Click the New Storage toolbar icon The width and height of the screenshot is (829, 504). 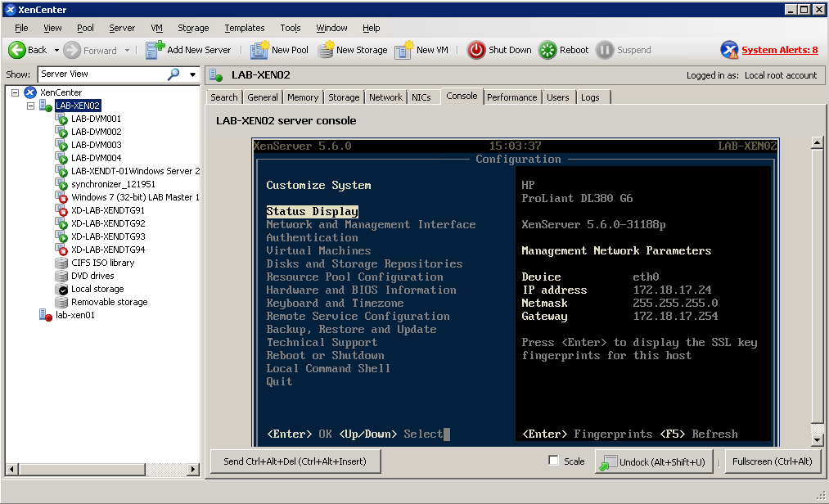pyautogui.click(x=327, y=49)
